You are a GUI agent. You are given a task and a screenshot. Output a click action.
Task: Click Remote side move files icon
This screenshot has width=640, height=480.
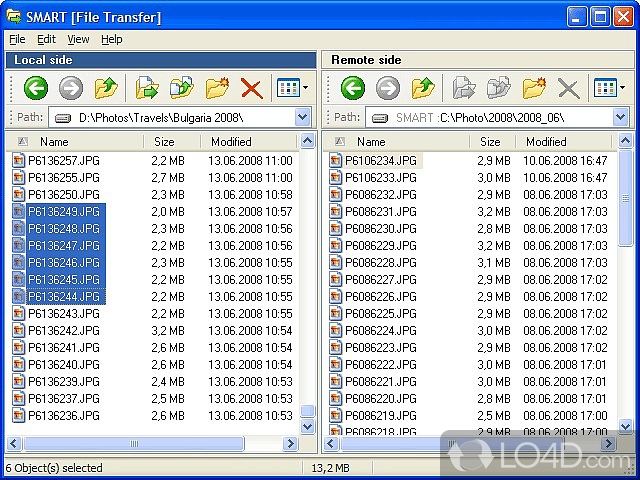coord(499,88)
